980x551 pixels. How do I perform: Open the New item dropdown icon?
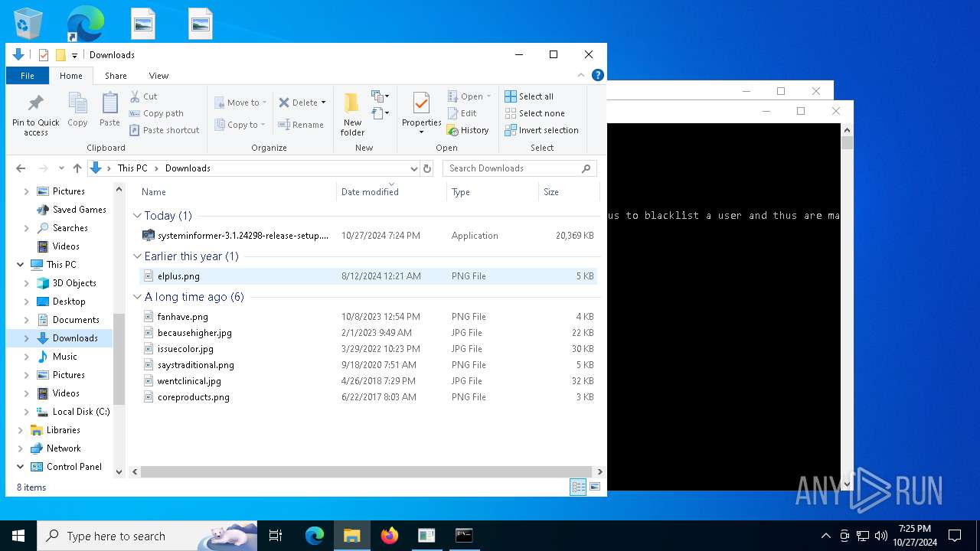381,96
